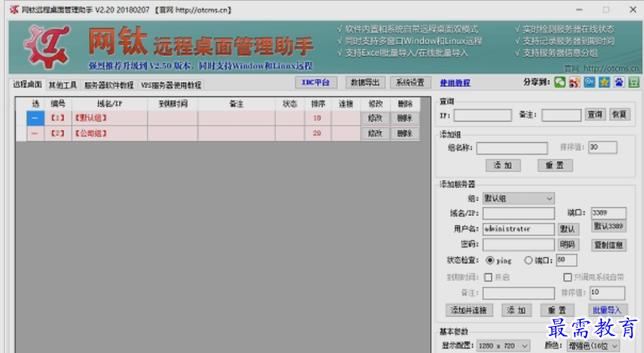Image resolution: width=644 pixels, height=353 pixels.
Task: Focus the 域名/IP input field
Action: click(519, 213)
